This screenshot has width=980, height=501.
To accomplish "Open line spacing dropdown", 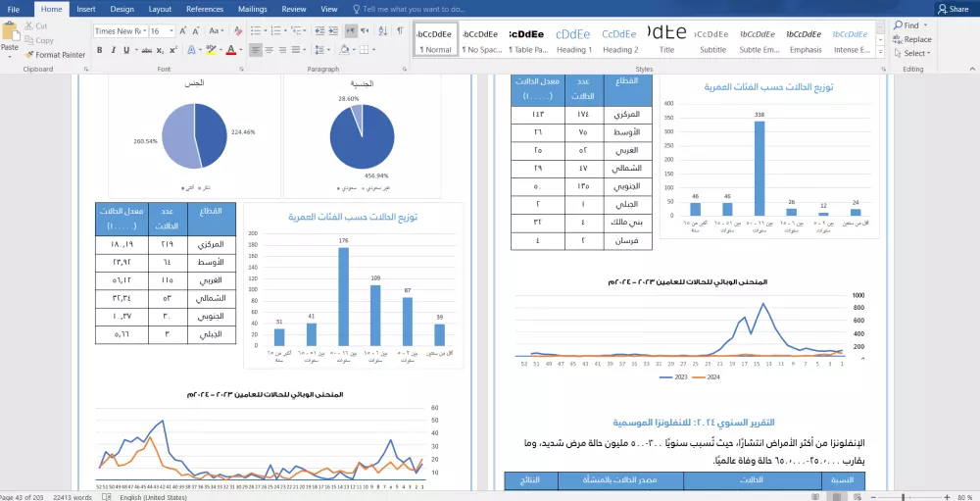I will [x=321, y=50].
